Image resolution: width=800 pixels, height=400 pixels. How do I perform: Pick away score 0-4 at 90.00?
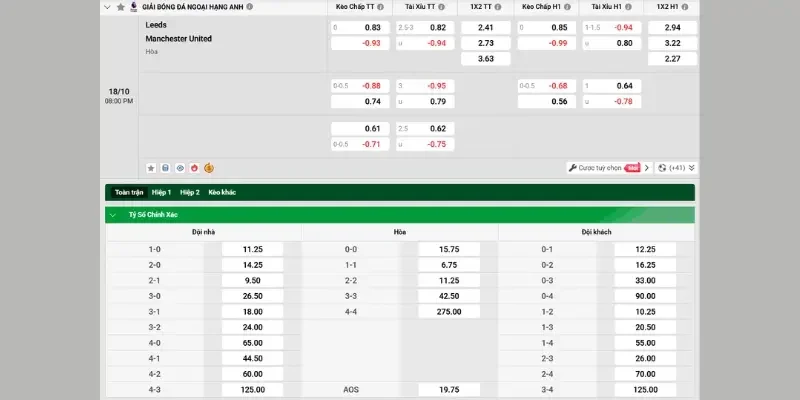645,296
